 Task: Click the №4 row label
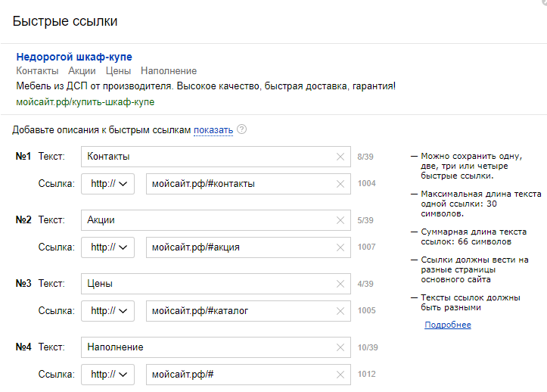coord(23,347)
